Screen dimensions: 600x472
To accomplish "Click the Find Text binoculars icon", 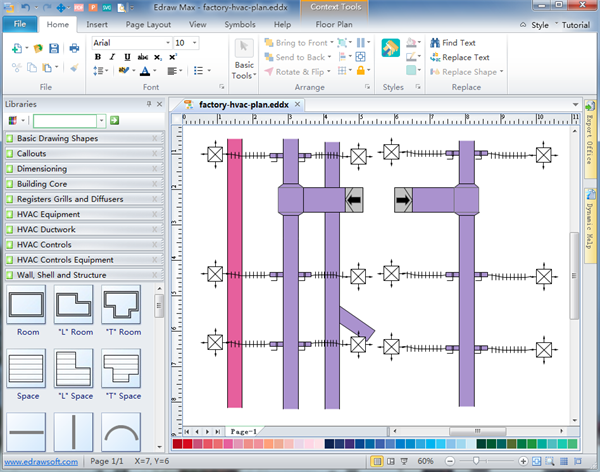I will [434, 43].
